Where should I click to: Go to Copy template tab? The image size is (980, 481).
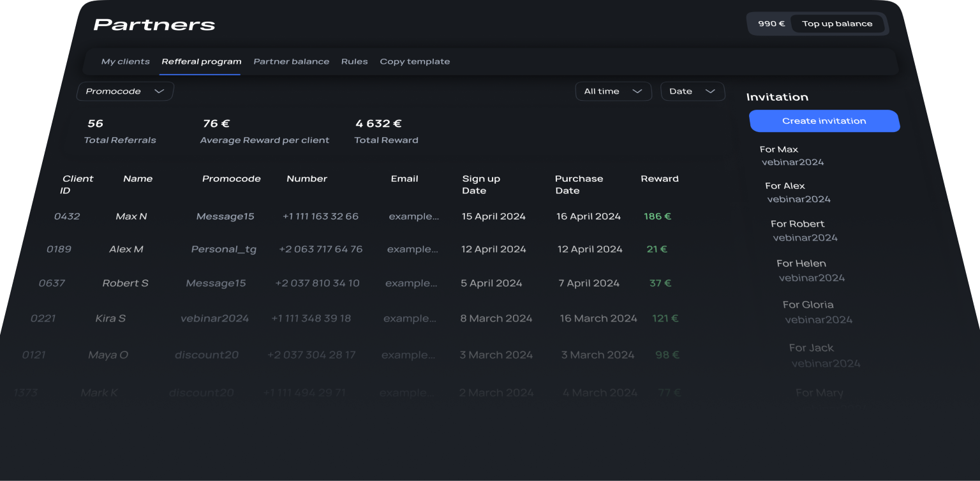[415, 62]
